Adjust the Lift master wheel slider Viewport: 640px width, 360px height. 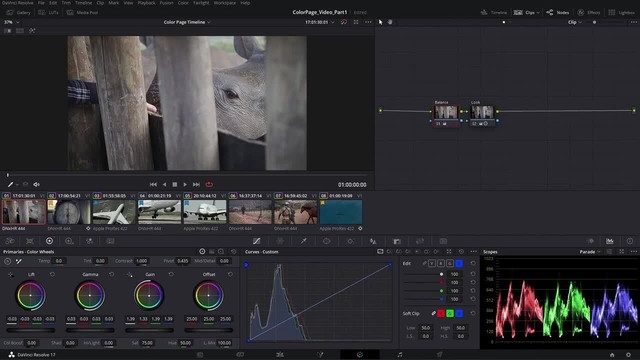31,330
